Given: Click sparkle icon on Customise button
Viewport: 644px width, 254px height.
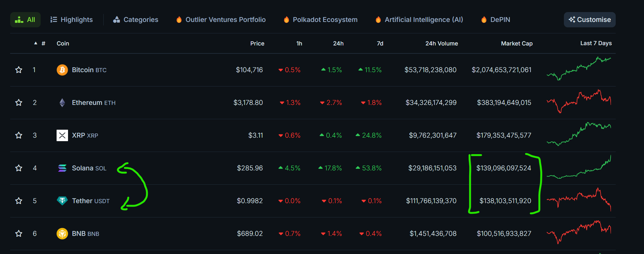Looking at the screenshot, I should (x=572, y=20).
